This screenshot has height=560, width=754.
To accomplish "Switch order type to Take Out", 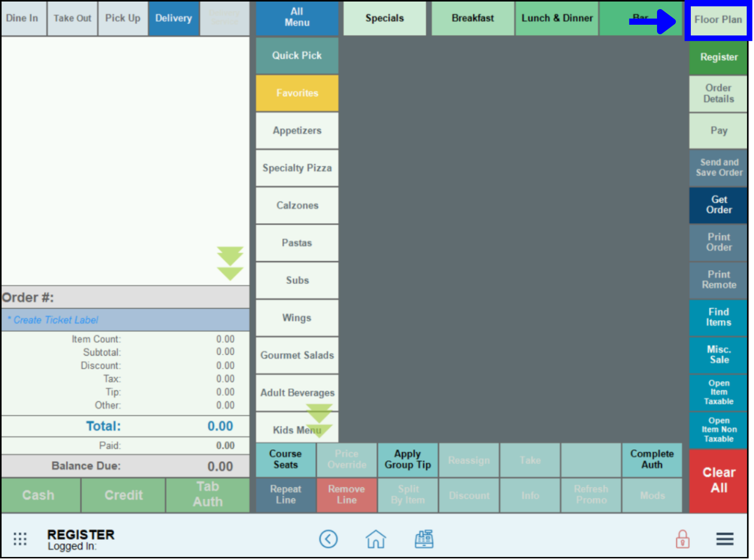I will click(72, 18).
